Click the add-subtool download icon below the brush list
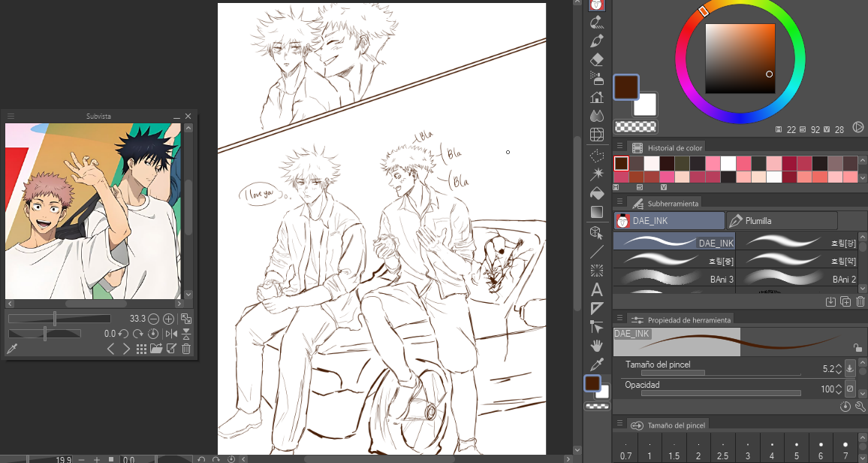 coord(830,301)
